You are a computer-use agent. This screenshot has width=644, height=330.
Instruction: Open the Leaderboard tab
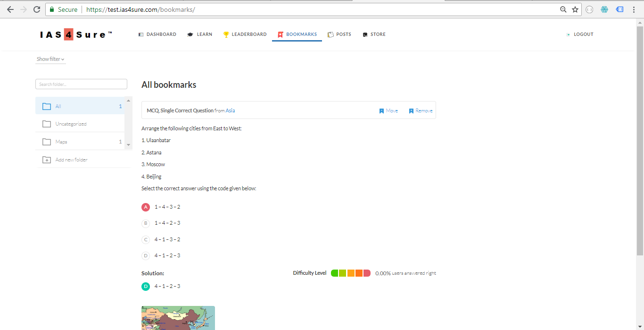coord(245,34)
